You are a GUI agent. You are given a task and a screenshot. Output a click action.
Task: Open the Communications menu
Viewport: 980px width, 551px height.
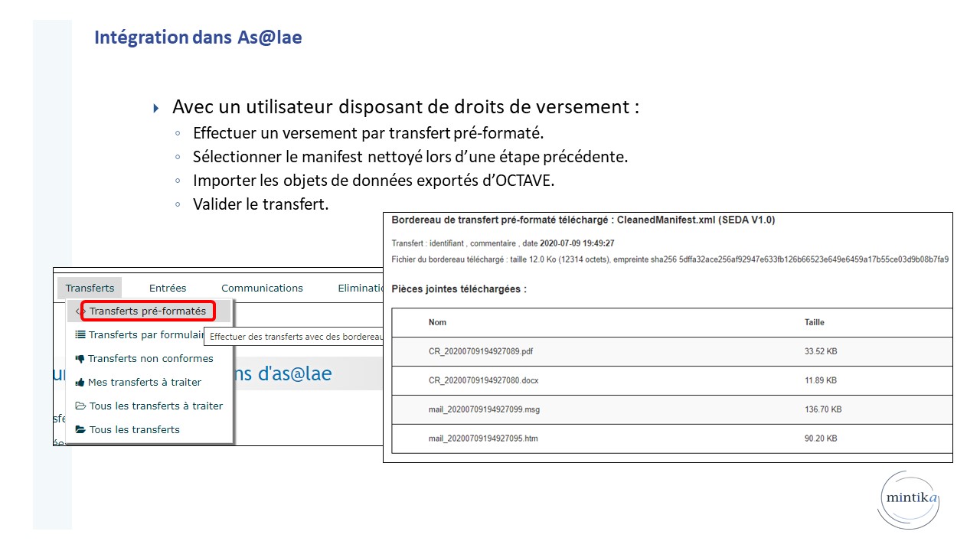[x=262, y=289]
